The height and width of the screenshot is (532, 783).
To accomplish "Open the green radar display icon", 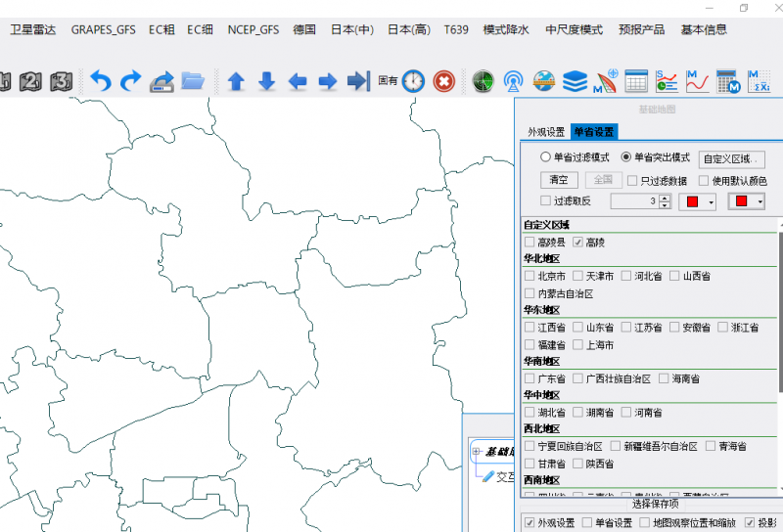I will pos(483,81).
